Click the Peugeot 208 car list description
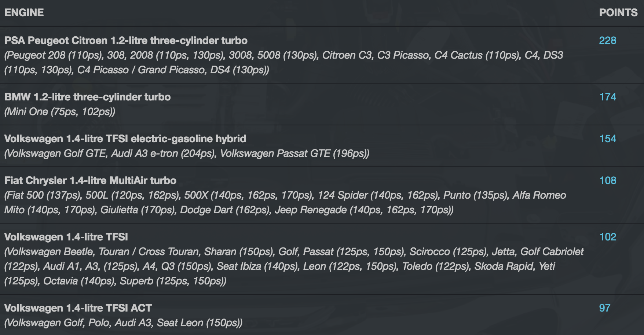Image resolution: width=644 pixels, height=335 pixels. pyautogui.click(x=283, y=63)
